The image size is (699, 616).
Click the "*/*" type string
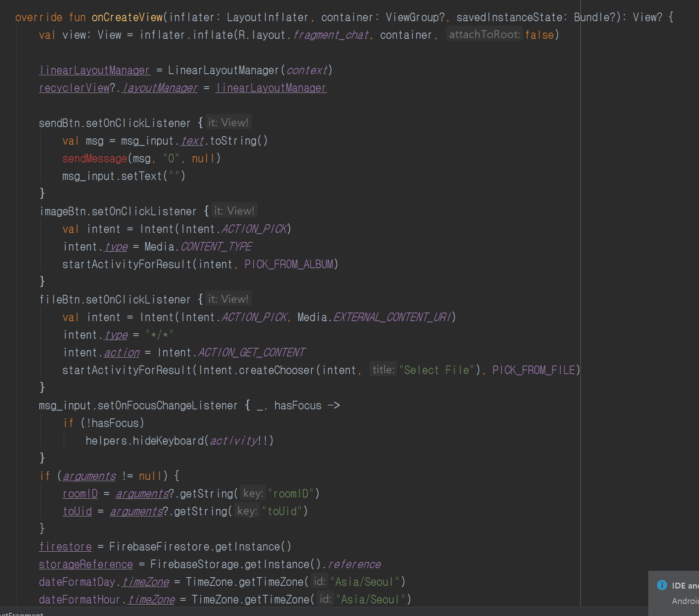coord(159,335)
